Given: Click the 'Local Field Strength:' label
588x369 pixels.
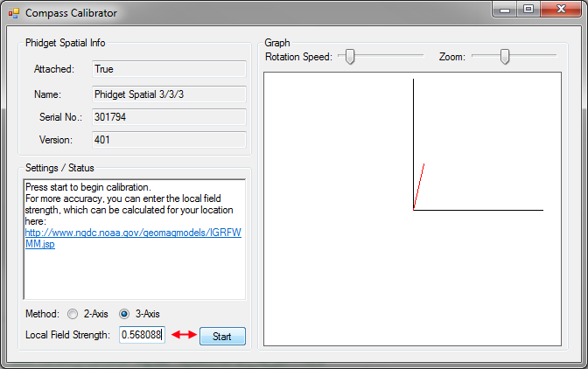Looking at the screenshot, I should pyautogui.click(x=68, y=335).
